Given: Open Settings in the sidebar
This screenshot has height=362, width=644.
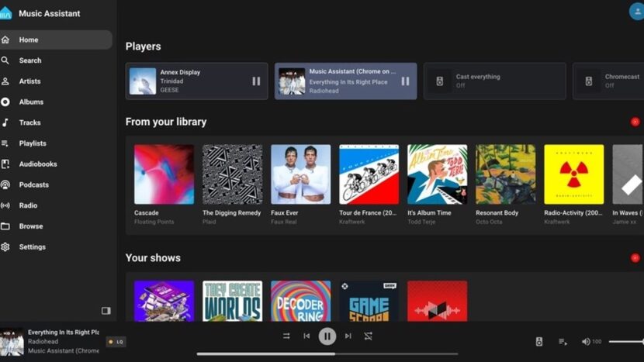Looking at the screenshot, I should pyautogui.click(x=32, y=247).
